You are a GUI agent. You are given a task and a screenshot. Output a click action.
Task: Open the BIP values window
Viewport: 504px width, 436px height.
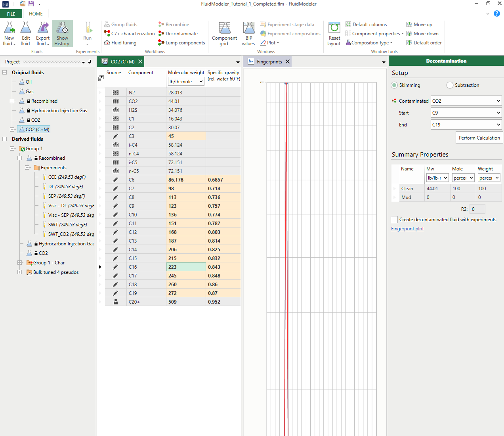(248, 34)
